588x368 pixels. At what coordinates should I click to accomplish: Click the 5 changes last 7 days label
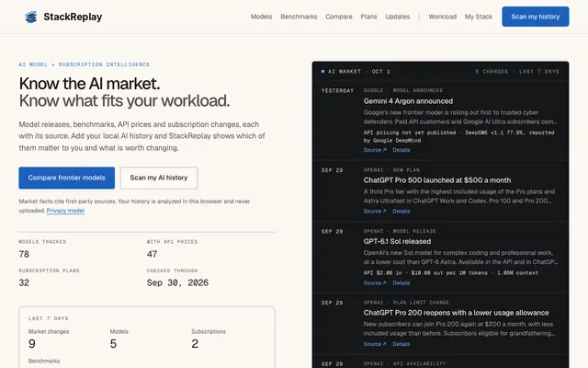click(516, 72)
